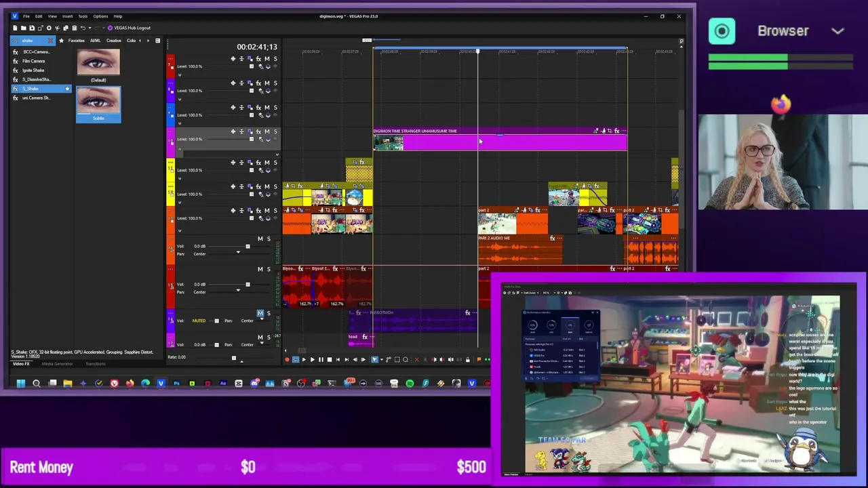Click the Open folder icon in toolbar

[x=24, y=28]
